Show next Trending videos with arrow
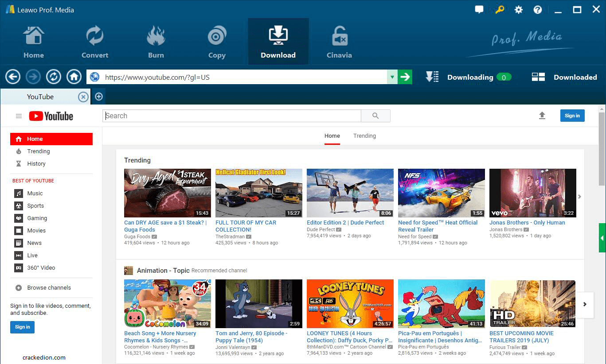The width and height of the screenshot is (606, 364). tap(579, 196)
